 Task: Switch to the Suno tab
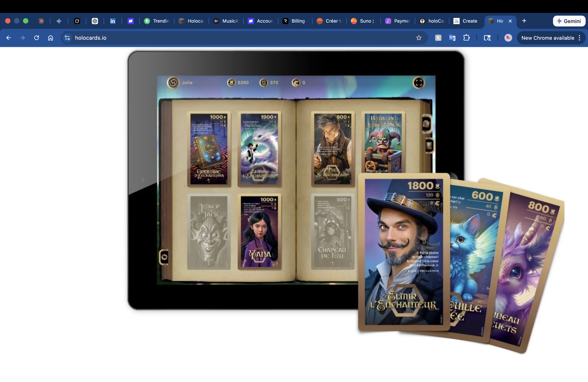pyautogui.click(x=363, y=21)
